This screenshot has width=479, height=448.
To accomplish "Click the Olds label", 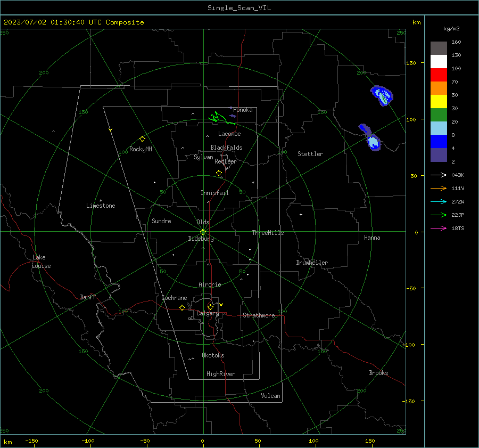I will (x=203, y=222).
